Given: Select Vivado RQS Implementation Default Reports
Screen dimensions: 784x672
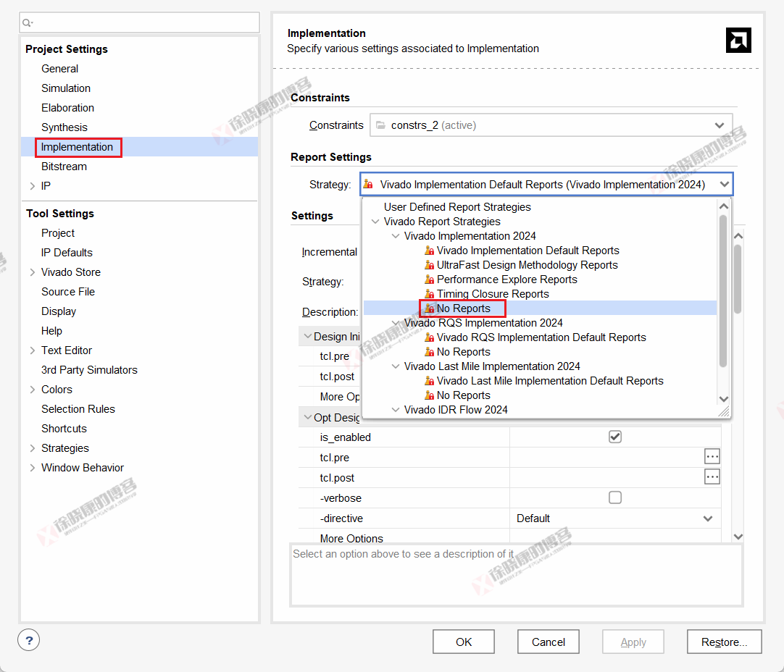Looking at the screenshot, I should [x=541, y=337].
